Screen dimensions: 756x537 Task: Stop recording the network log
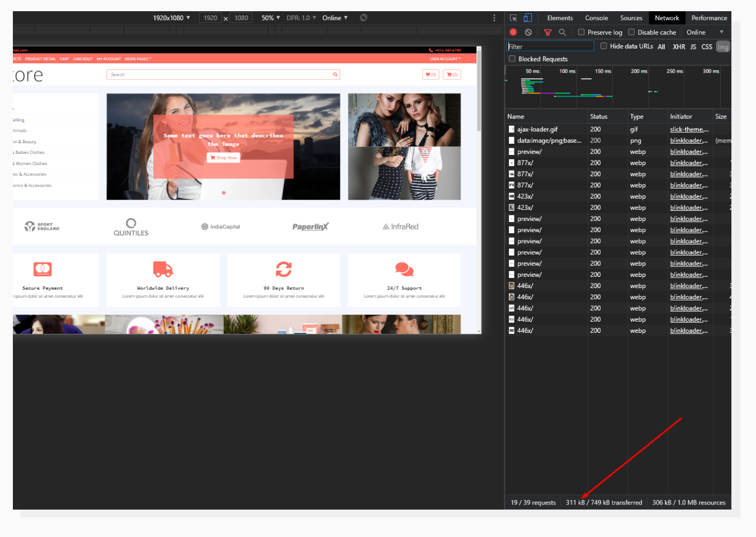tap(513, 32)
